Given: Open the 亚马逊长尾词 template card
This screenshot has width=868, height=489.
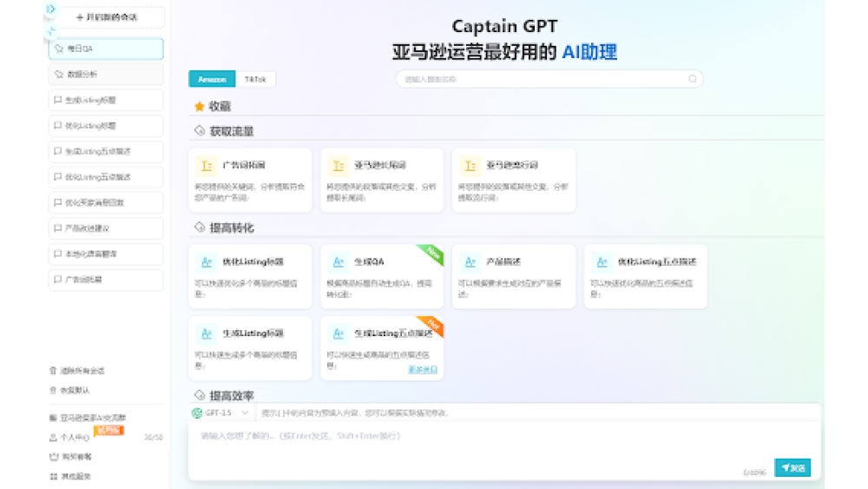Looking at the screenshot, I should click(x=382, y=180).
